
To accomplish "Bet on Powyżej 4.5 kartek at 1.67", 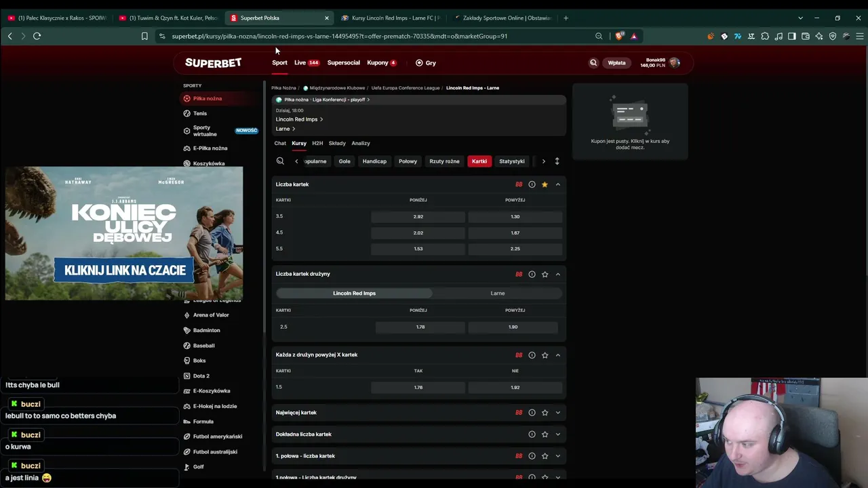I will point(515,233).
